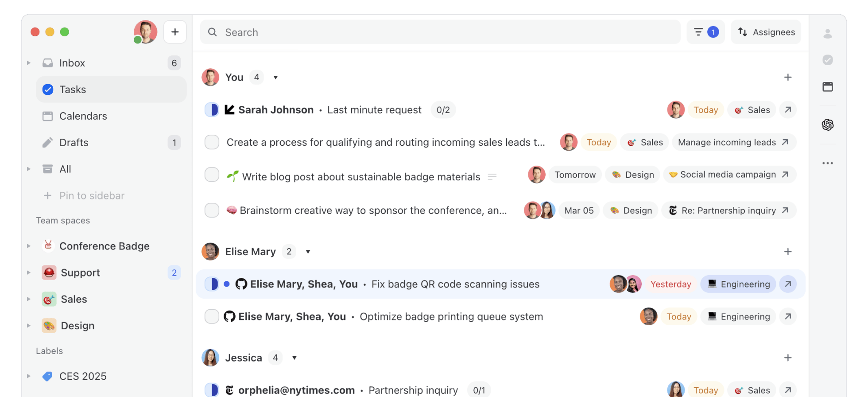Viewport: 868px width, 397px height.
Task: Open arrow for Sarah Johnson task
Action: click(x=787, y=110)
